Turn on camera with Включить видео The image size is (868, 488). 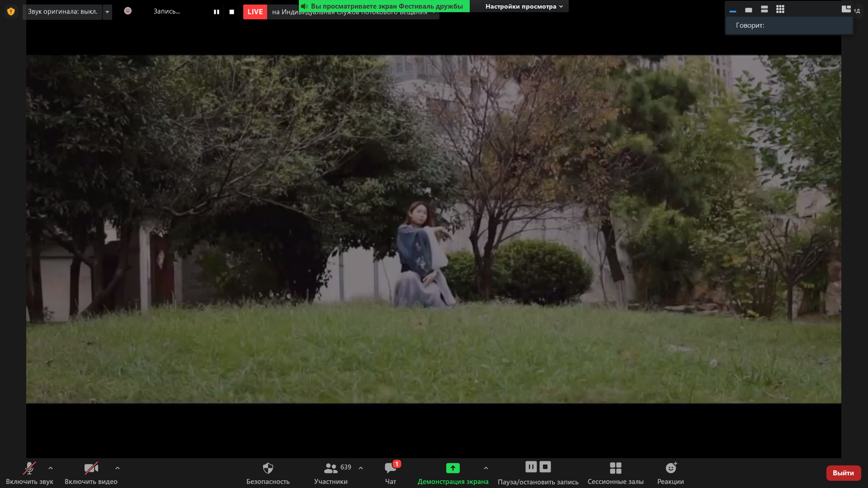(91, 473)
